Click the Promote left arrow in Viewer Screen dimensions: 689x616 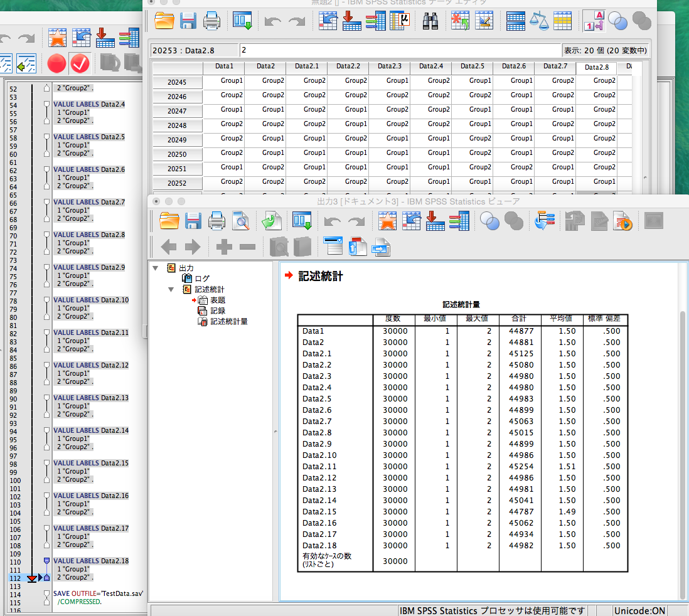169,247
